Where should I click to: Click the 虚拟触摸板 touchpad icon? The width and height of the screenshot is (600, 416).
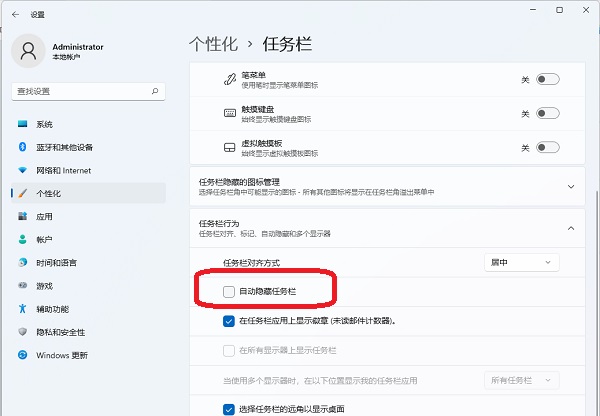tap(230, 147)
